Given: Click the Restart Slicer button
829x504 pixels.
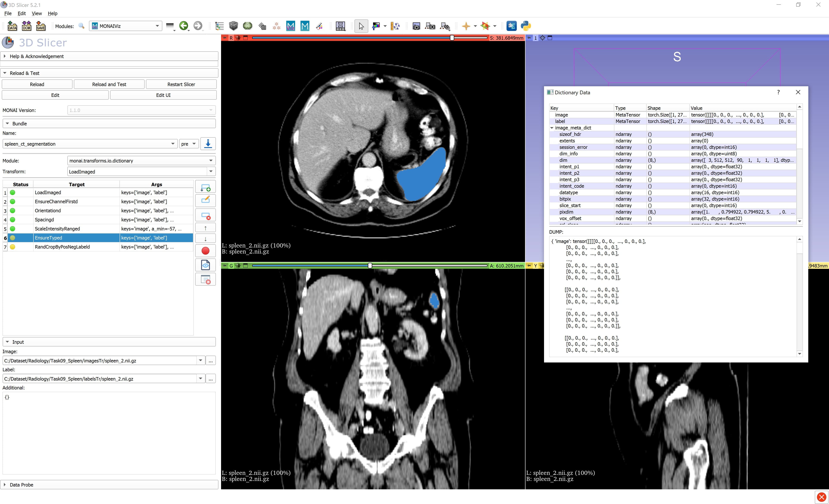Looking at the screenshot, I should pos(181,84).
